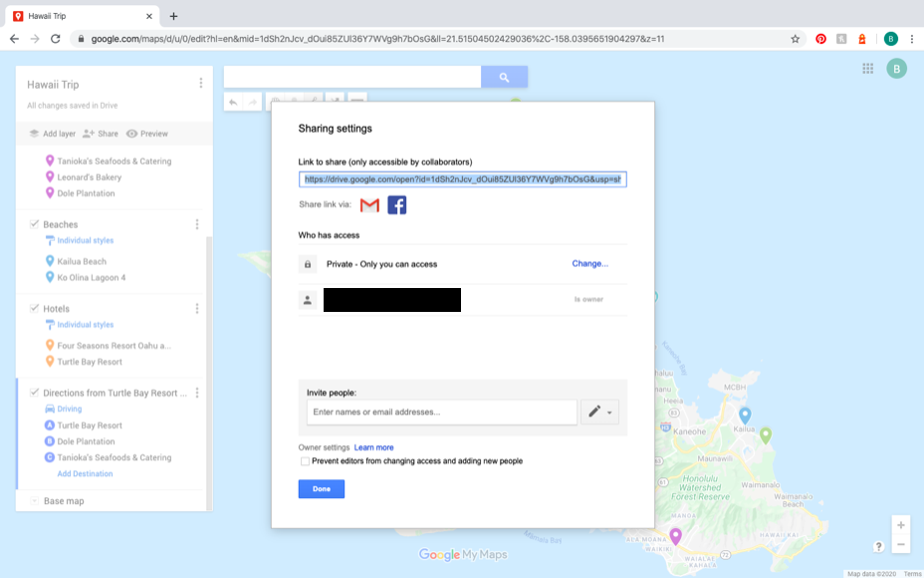
Task: Click the purple pin near Waikiki
Action: click(x=675, y=535)
